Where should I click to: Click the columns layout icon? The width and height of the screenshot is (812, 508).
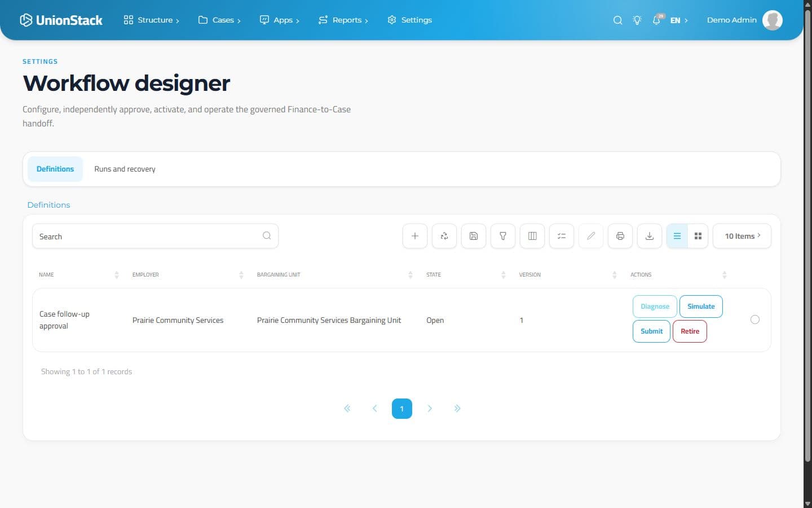pos(532,236)
